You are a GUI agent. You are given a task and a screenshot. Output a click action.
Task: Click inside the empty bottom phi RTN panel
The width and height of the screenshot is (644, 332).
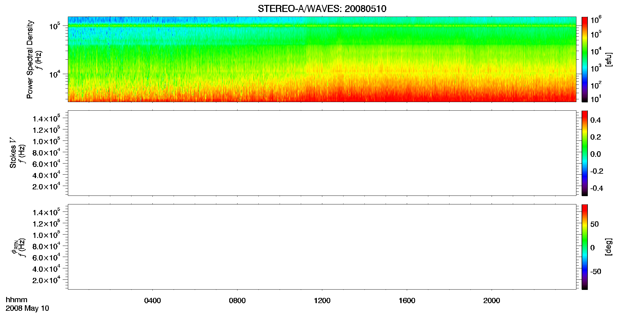coord(322,247)
